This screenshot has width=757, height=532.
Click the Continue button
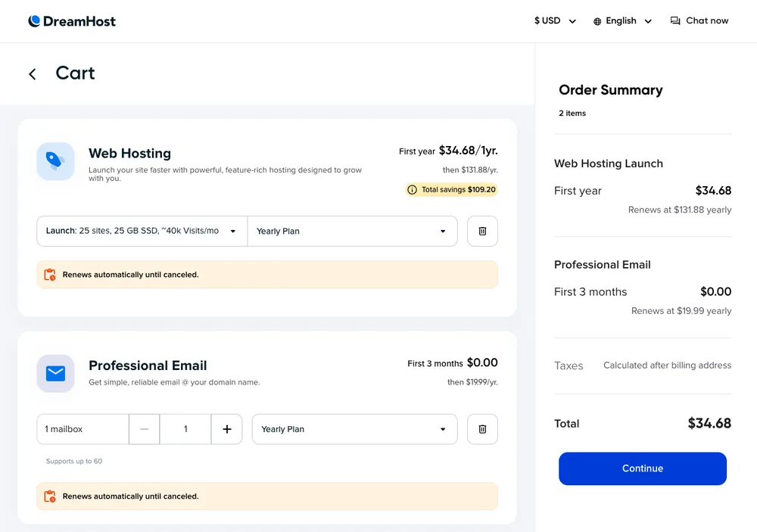(x=643, y=468)
